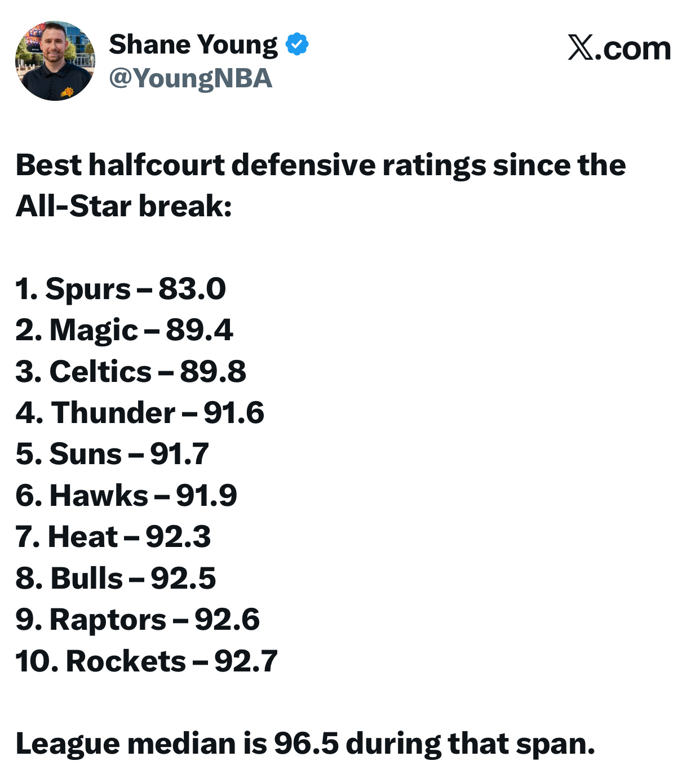700x783 pixels.
Task: Select the Magic – 89.4 entry
Action: (x=124, y=330)
